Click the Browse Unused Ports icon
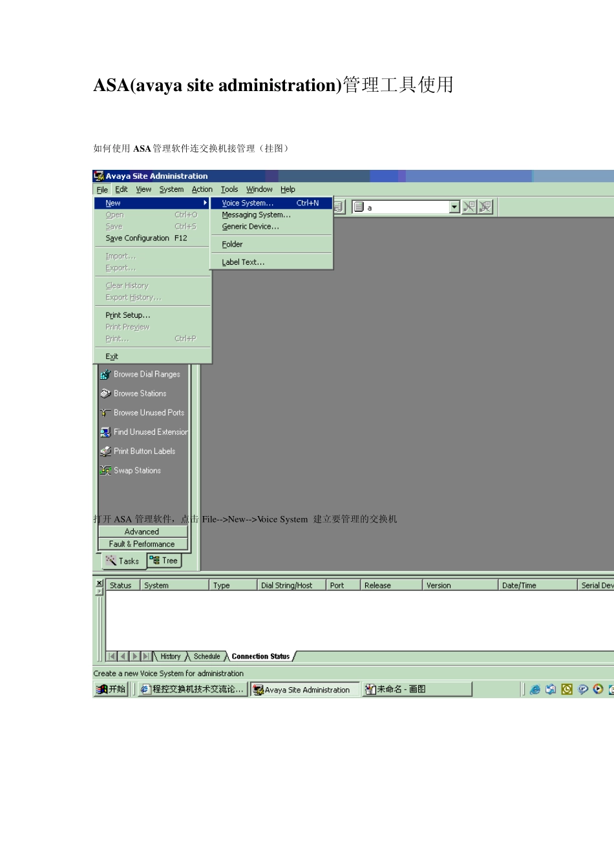Screen dimensions: 614x868 point(105,413)
